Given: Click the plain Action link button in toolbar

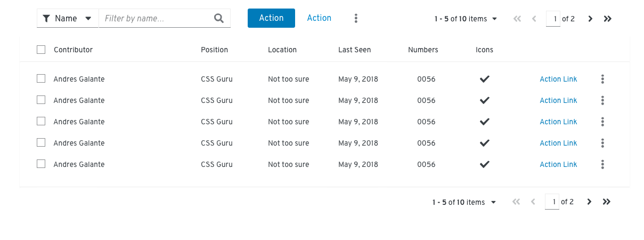Looking at the screenshot, I should [319, 18].
